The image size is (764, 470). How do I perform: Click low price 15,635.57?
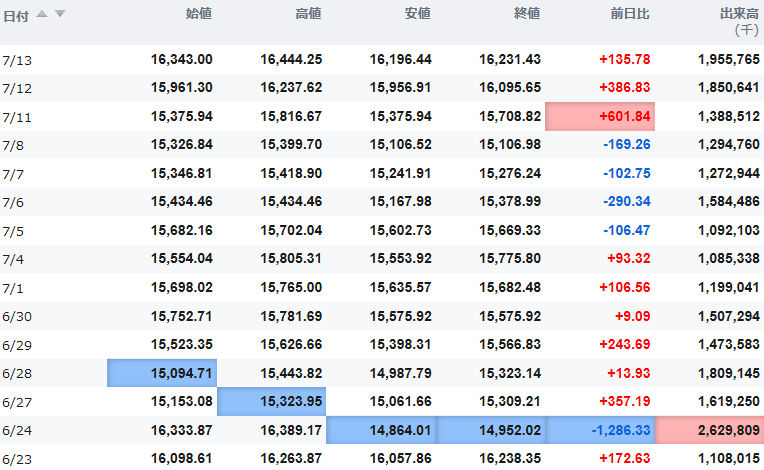[x=401, y=287]
